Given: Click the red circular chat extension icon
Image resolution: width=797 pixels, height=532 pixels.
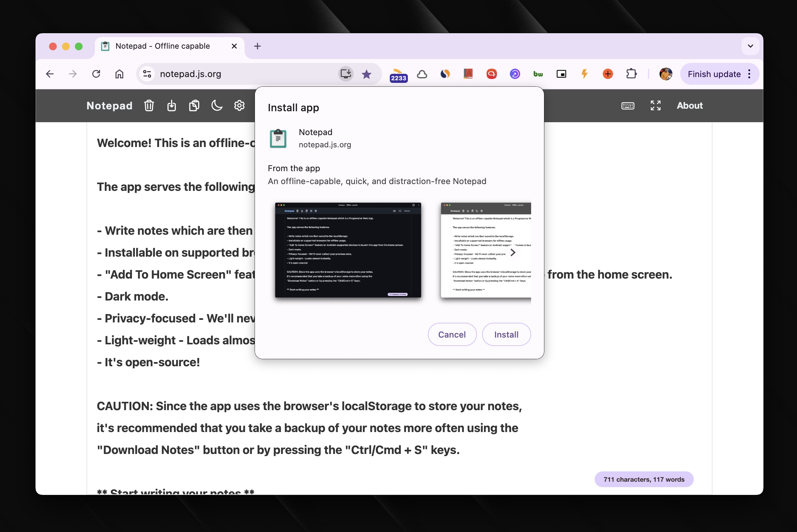Looking at the screenshot, I should click(x=491, y=74).
